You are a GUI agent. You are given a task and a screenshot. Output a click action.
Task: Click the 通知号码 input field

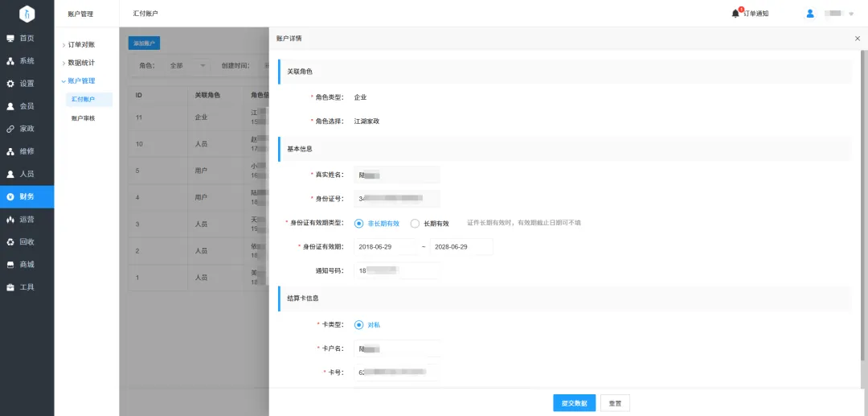(x=397, y=271)
